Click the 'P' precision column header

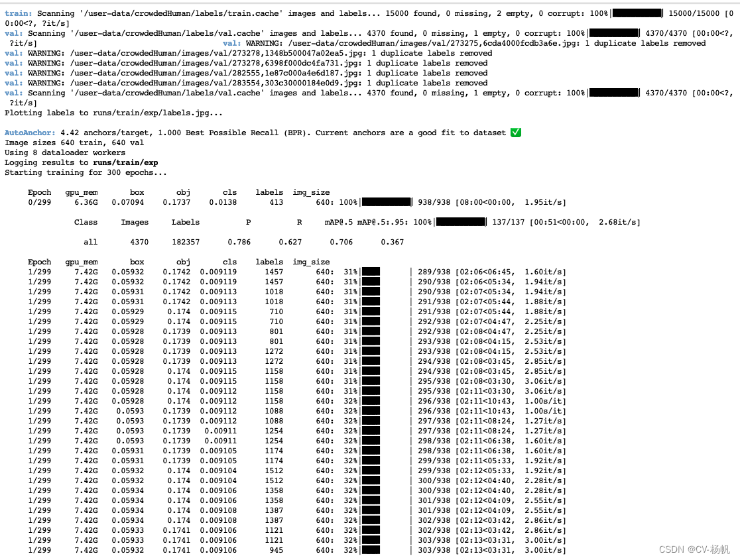(x=248, y=222)
